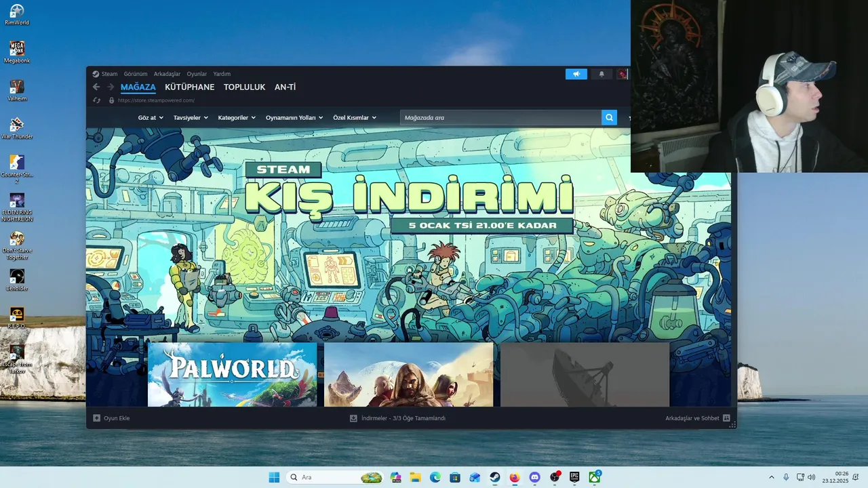Open the Steam profile avatar
Image resolution: width=868 pixels, height=488 pixels.
(x=622, y=74)
